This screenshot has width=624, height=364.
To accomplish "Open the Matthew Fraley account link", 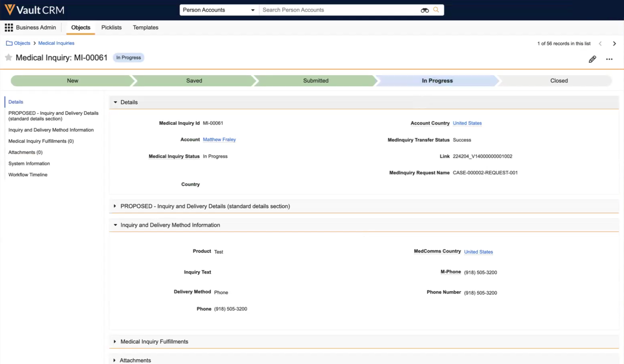I will (x=219, y=140).
